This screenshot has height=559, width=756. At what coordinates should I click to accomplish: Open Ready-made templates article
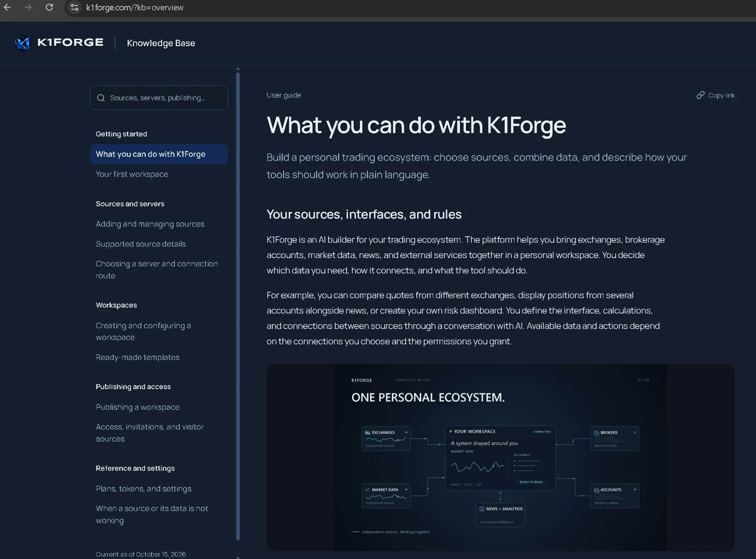(137, 357)
